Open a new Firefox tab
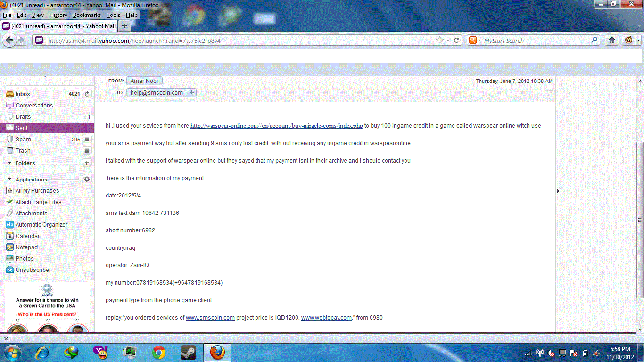This screenshot has height=362, width=644. pos(124,26)
